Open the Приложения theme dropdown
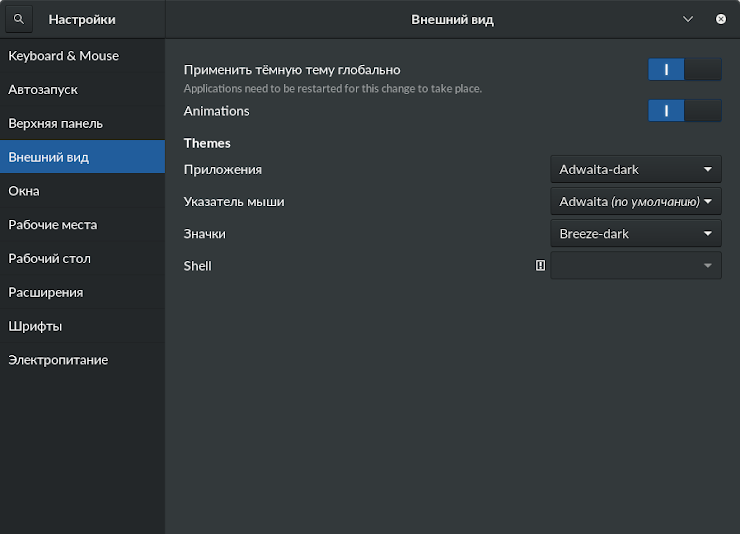The image size is (740, 534). pos(636,170)
